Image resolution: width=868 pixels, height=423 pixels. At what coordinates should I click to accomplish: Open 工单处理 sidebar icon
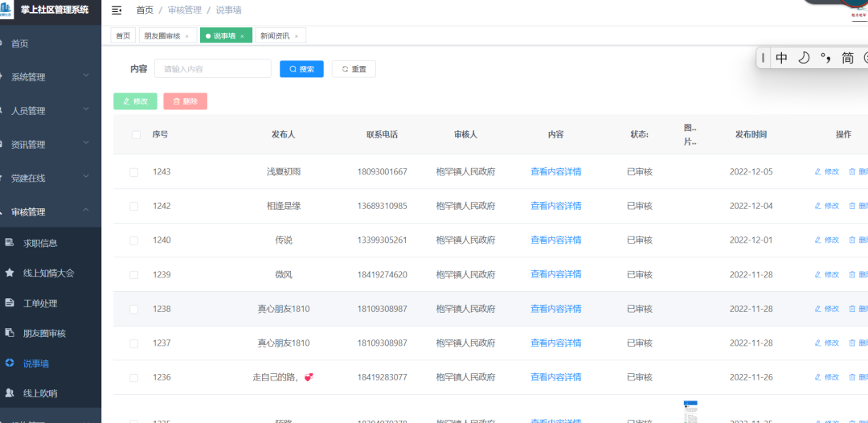[10, 303]
